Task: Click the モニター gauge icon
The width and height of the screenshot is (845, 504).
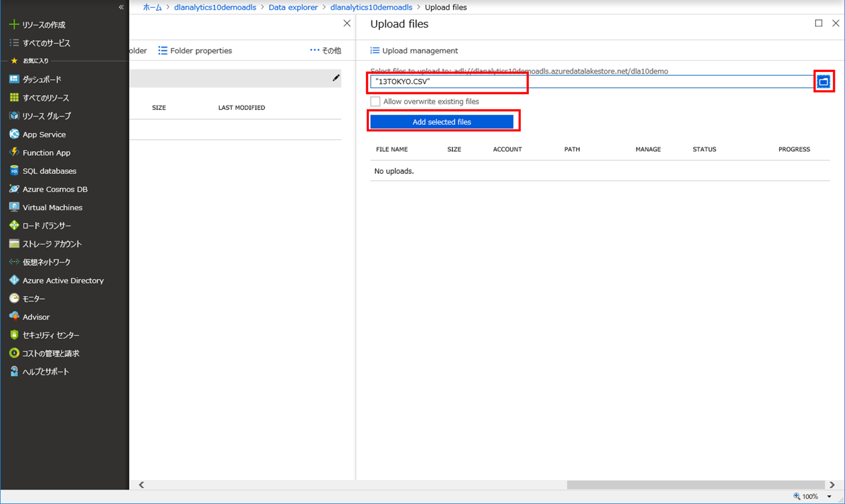Action: [14, 298]
